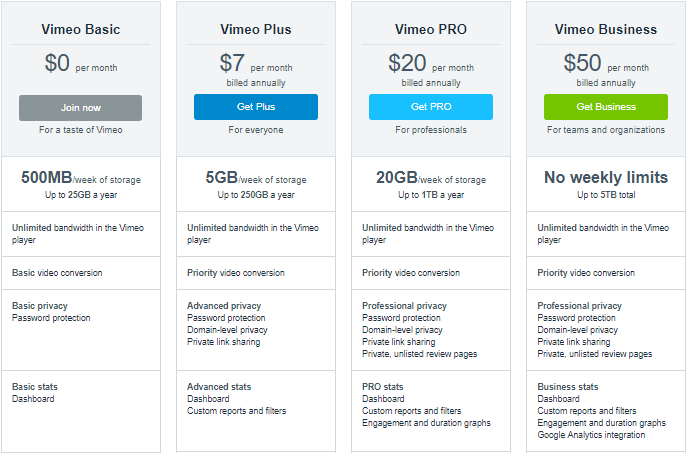This screenshot has height=453, width=688.
Task: Select the Vimeo Basic plan heading
Action: (81, 29)
